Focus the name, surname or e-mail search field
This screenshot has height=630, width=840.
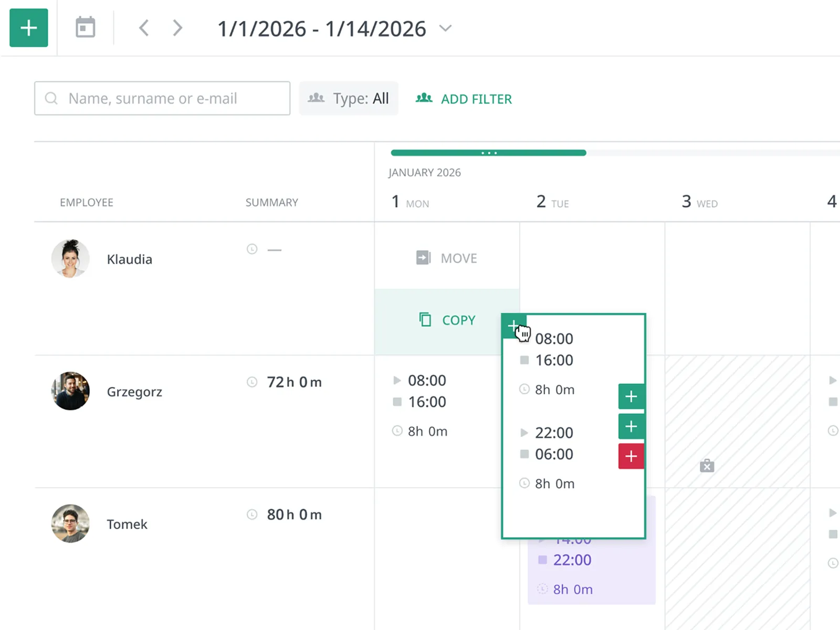(162, 98)
